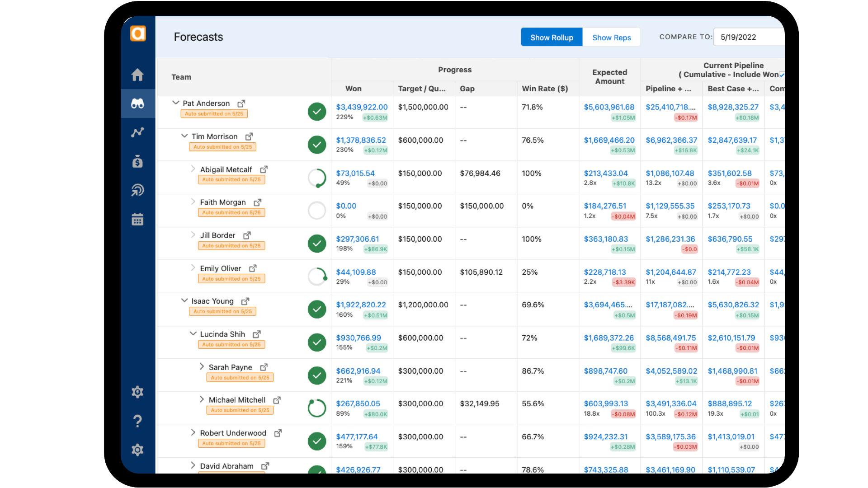Open the bottom gear settings icon

(x=137, y=450)
